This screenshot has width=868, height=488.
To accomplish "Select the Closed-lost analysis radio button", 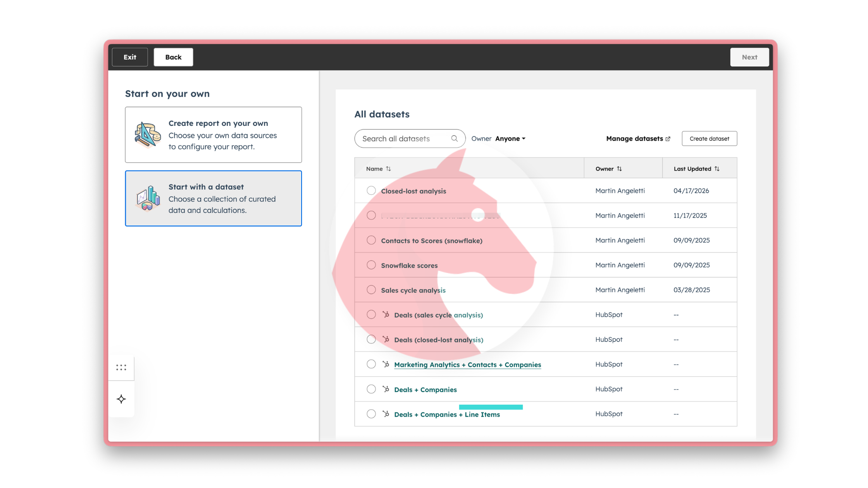I will pos(371,190).
